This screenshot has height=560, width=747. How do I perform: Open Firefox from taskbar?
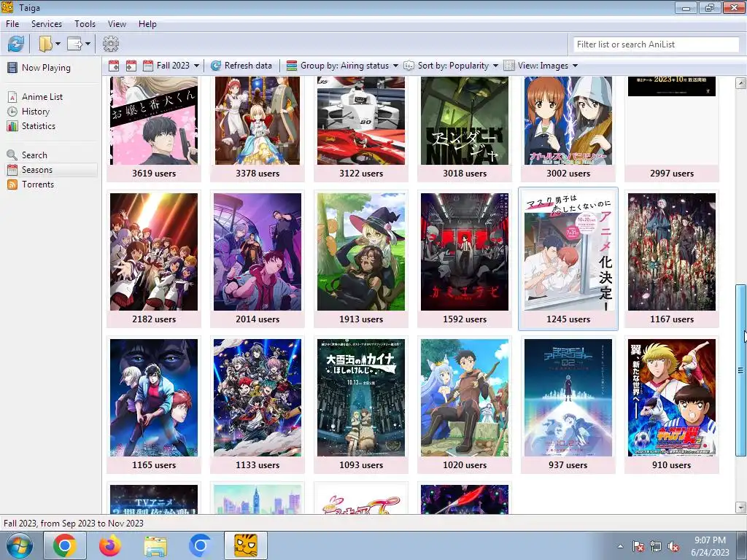(110, 545)
